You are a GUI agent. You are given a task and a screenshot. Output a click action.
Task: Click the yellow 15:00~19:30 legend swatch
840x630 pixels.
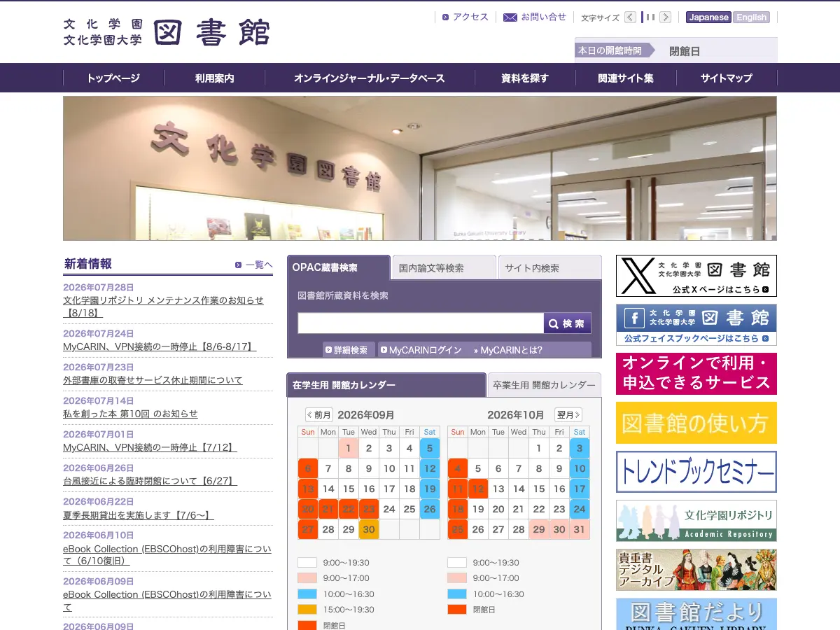click(x=307, y=610)
